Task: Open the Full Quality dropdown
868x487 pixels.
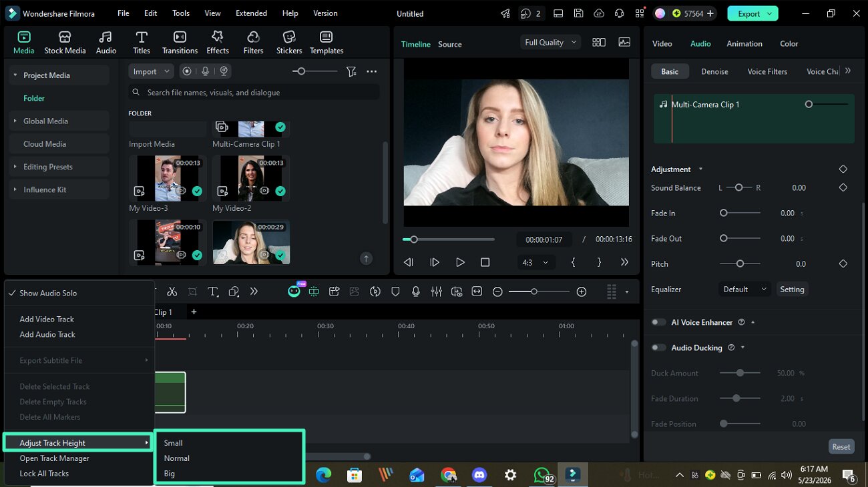Action: [551, 42]
